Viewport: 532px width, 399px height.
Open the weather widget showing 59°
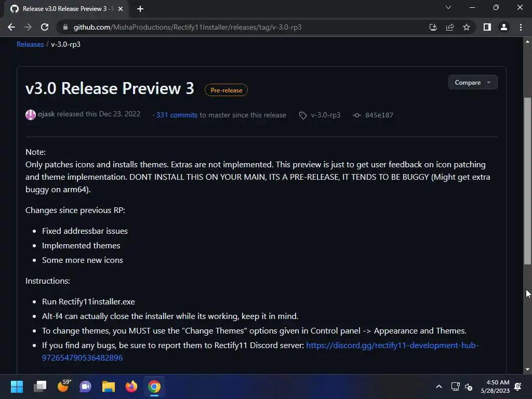coord(64,386)
